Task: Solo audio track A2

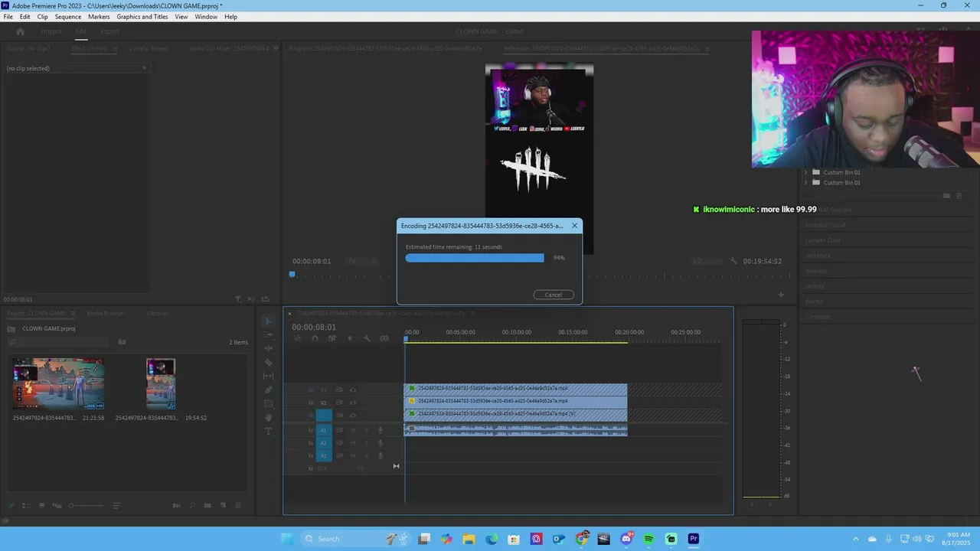Action: click(367, 443)
